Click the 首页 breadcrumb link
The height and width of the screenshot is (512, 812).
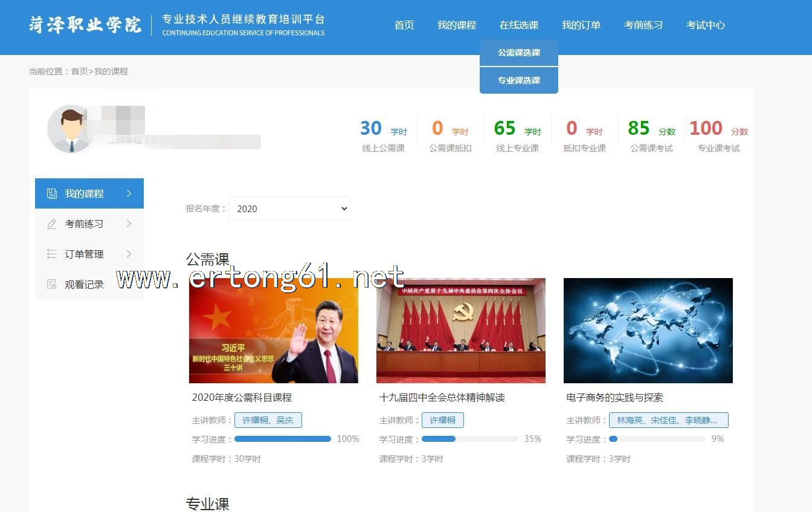[79, 71]
